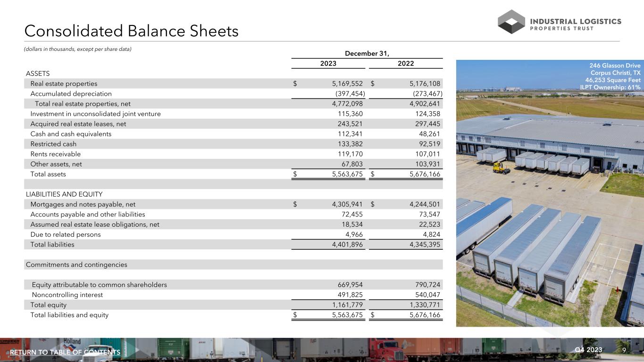Click the Industrial Logistics Properties Trust cube logo
The width and height of the screenshot is (644, 362).
click(x=512, y=22)
